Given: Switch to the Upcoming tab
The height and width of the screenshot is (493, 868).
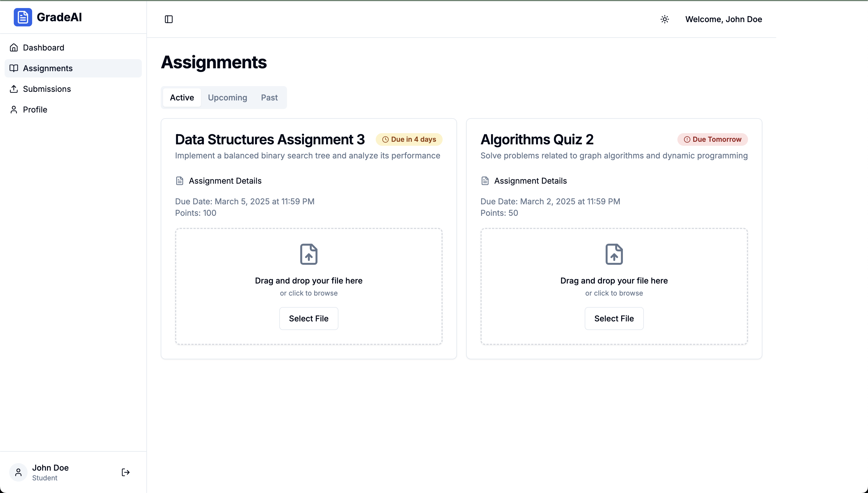Looking at the screenshot, I should coord(227,98).
